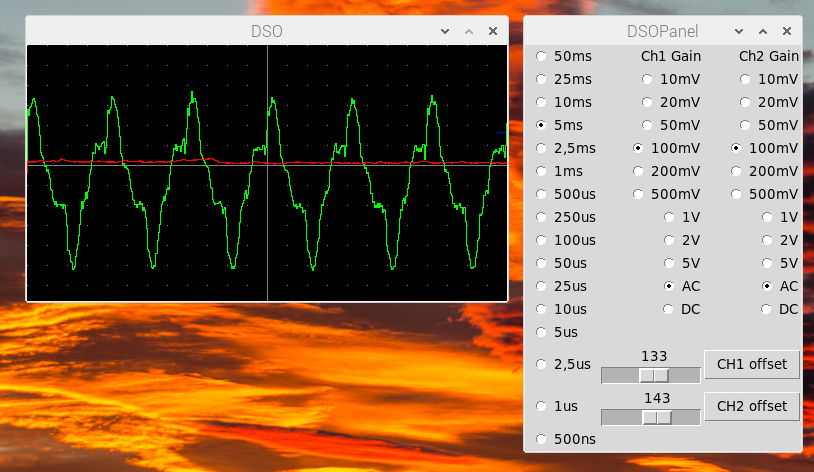Set Ch2 Gain to 20mV
This screenshot has height=472, width=814.
tap(769, 102)
